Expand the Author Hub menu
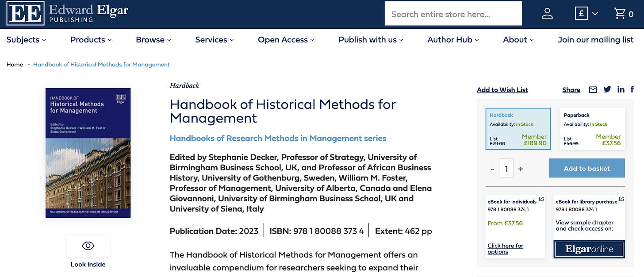 (453, 40)
